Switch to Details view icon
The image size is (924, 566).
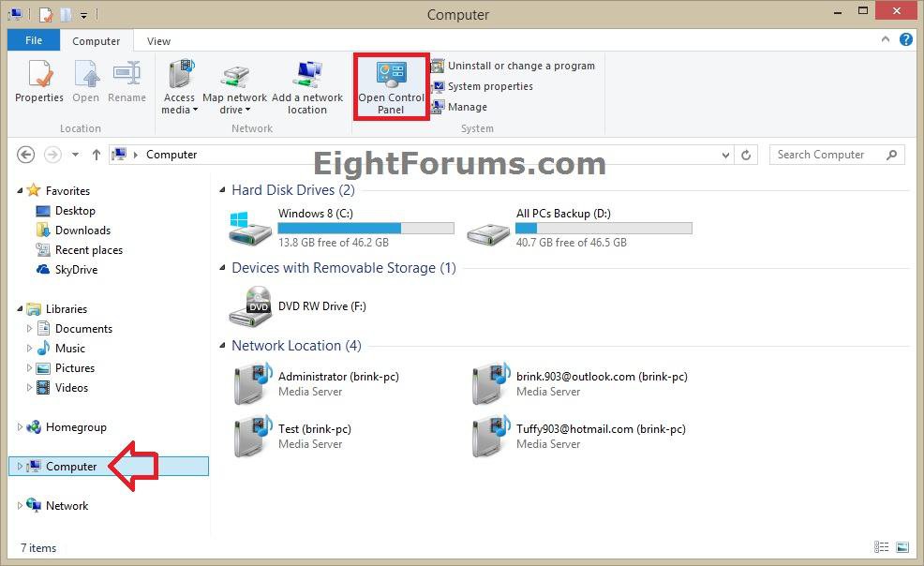tap(881, 547)
